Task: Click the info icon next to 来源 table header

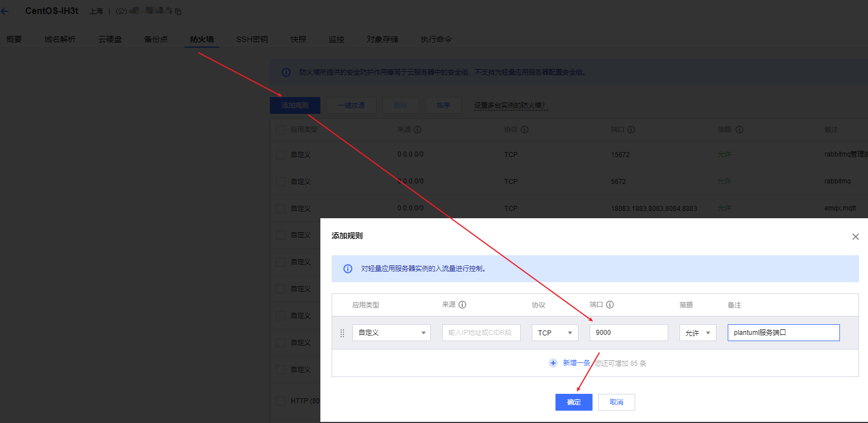Action: pyautogui.click(x=417, y=130)
